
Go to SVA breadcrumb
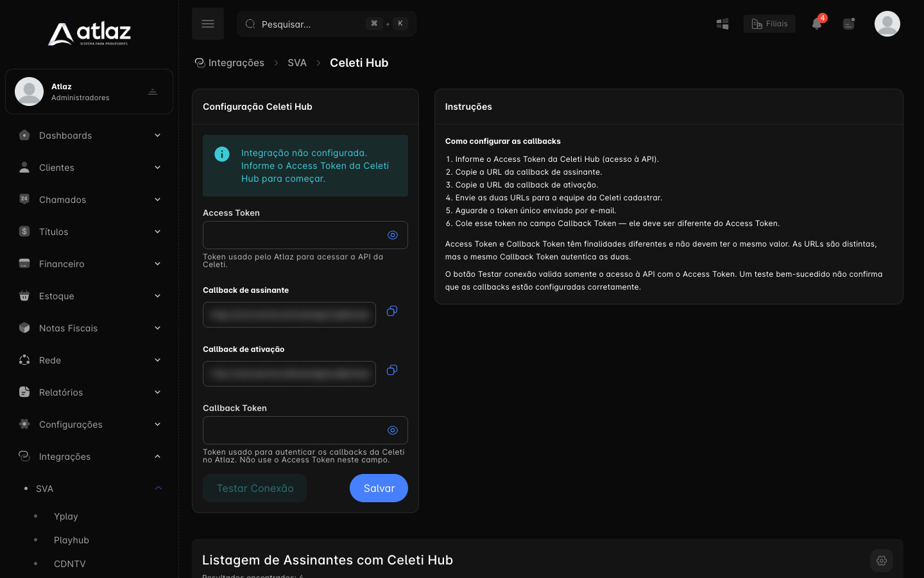pyautogui.click(x=297, y=62)
